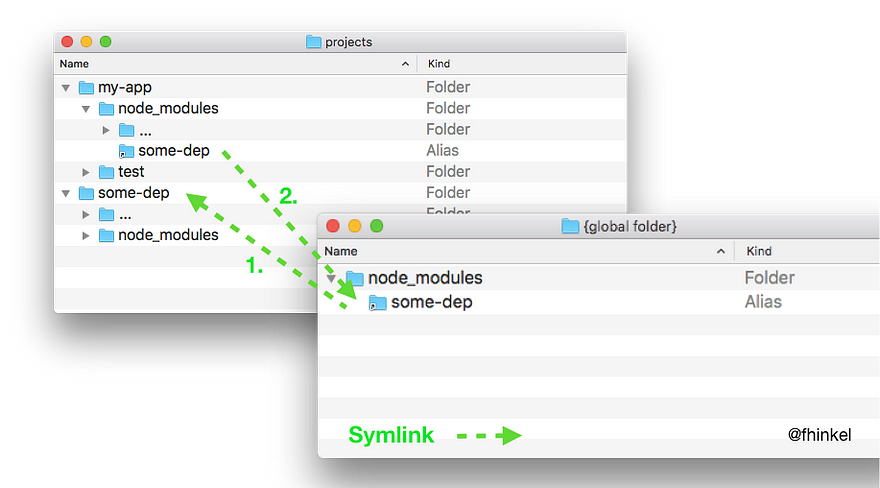Click the some-dep alias icon under my-app
The height and width of the screenshot is (488, 880).
coord(126,151)
